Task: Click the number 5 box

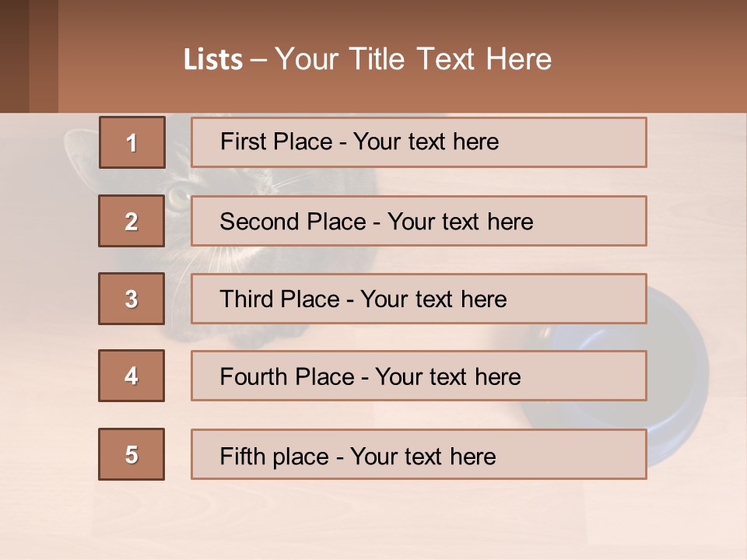Action: click(132, 454)
